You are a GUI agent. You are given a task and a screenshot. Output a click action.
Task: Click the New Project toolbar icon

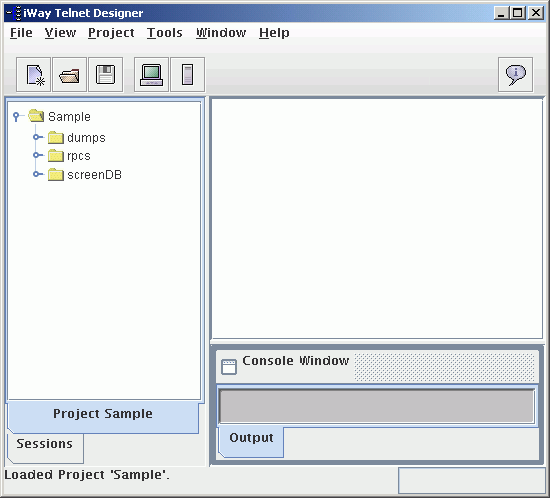(34, 75)
